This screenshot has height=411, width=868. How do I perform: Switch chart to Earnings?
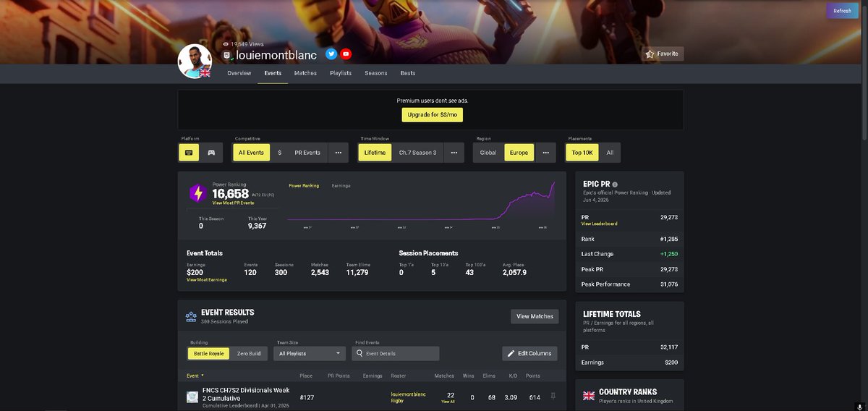[x=341, y=186]
